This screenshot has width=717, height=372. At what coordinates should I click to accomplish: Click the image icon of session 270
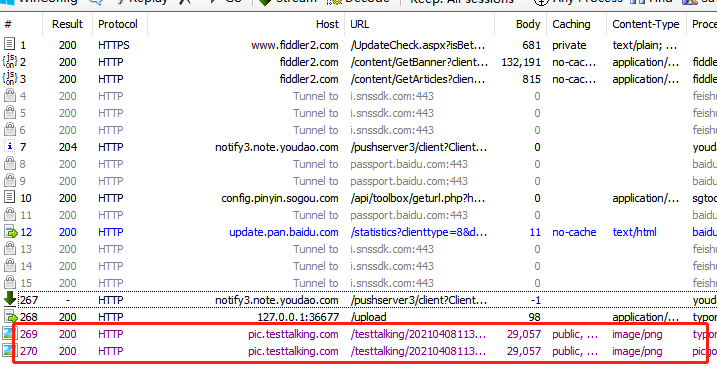pyautogui.click(x=8, y=350)
